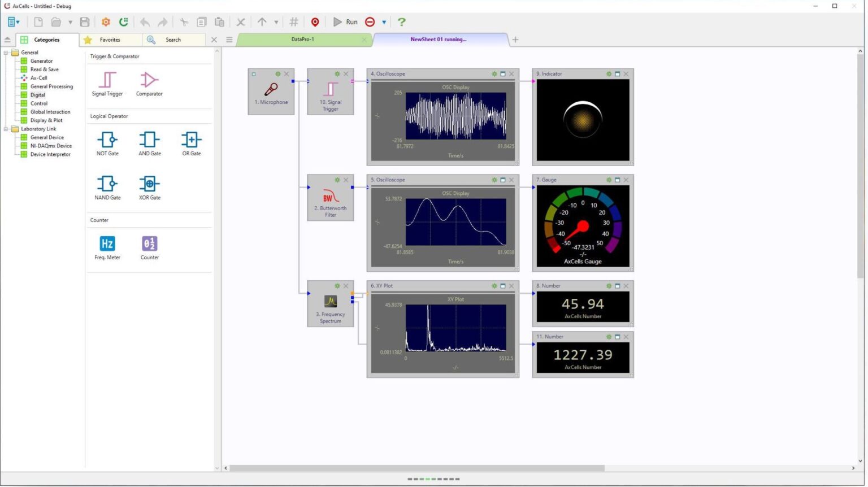Image resolution: width=868 pixels, height=487 pixels.
Task: Select the Counter component icon
Action: point(149,244)
